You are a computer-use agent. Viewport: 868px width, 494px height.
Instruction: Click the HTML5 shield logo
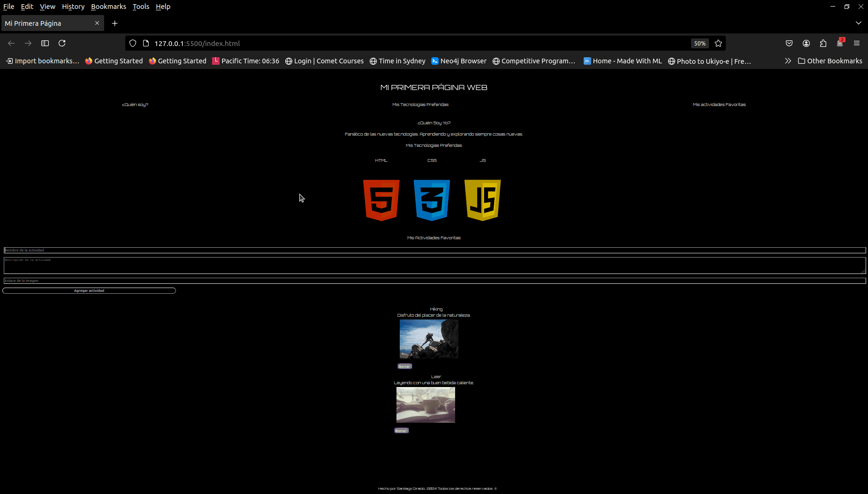tap(381, 200)
